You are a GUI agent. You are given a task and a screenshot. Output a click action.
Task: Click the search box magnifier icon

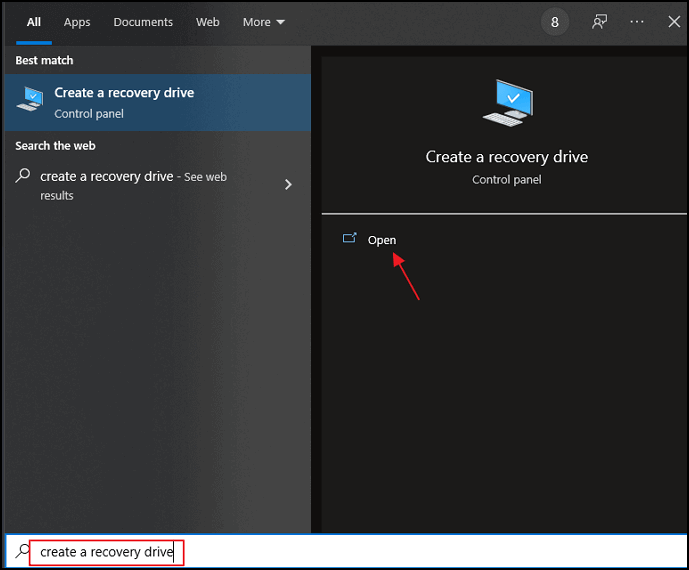pyautogui.click(x=22, y=551)
